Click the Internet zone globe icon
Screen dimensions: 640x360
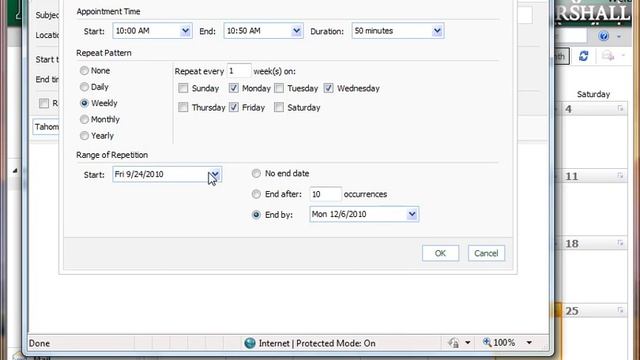(250, 343)
